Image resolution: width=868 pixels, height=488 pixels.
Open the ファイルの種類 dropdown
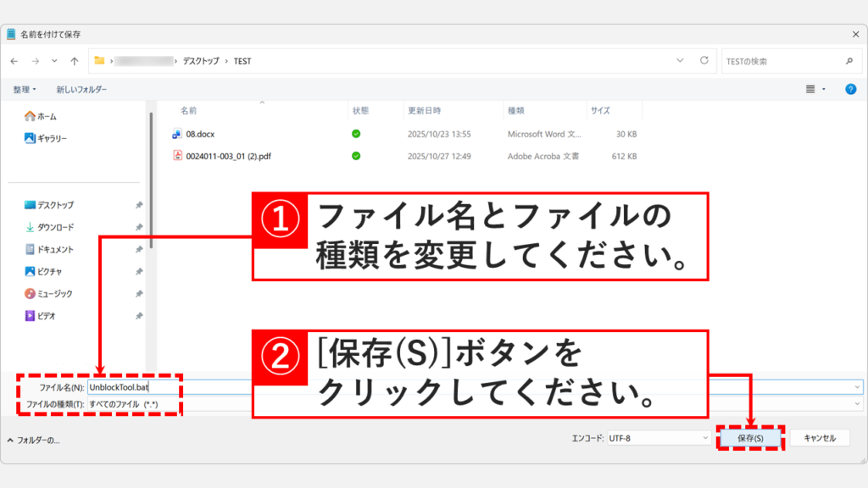858,404
